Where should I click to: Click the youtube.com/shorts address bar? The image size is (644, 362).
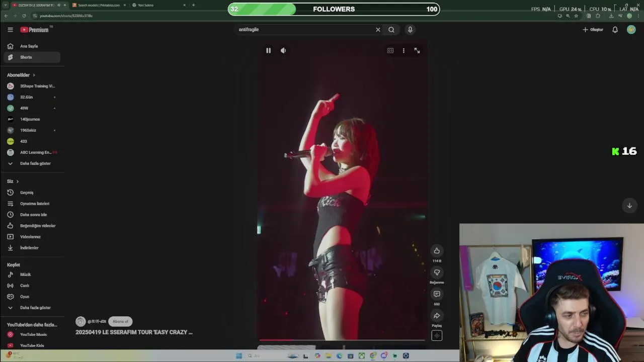click(x=292, y=16)
